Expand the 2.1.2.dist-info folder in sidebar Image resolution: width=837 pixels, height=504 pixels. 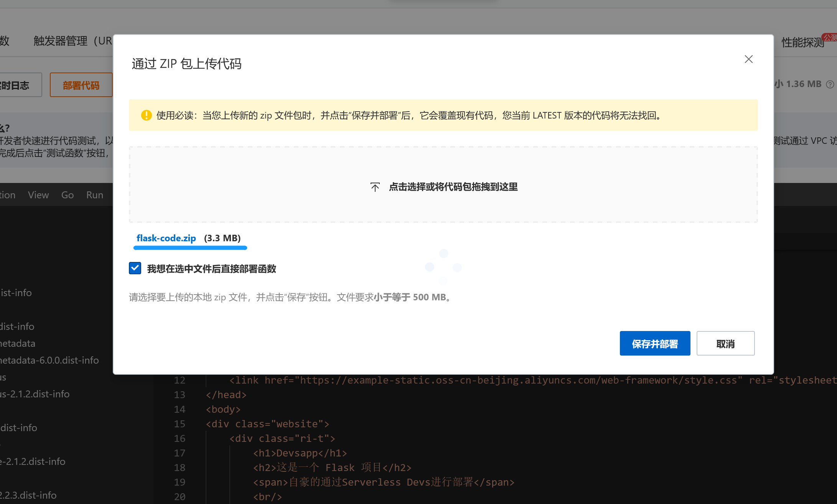pyautogui.click(x=33, y=461)
